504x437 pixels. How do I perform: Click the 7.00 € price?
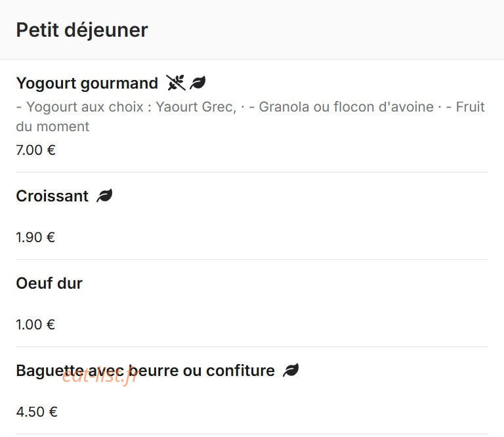pyautogui.click(x=35, y=150)
